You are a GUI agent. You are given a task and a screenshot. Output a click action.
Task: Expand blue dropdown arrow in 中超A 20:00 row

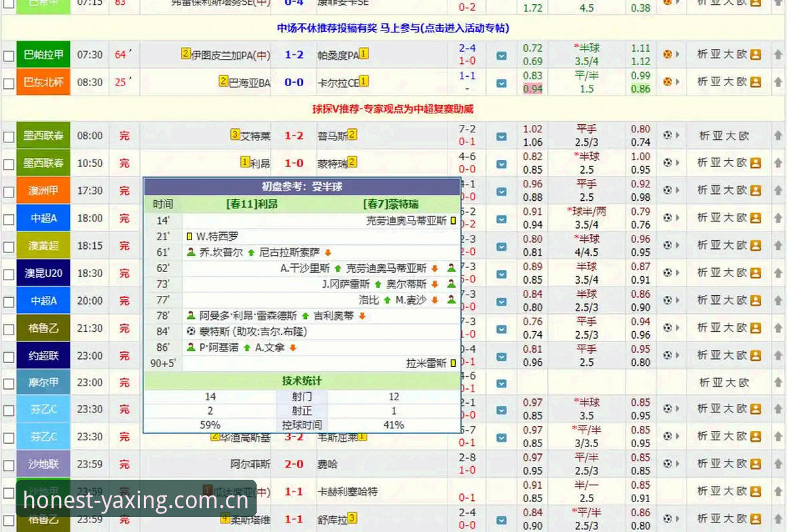[x=501, y=302]
